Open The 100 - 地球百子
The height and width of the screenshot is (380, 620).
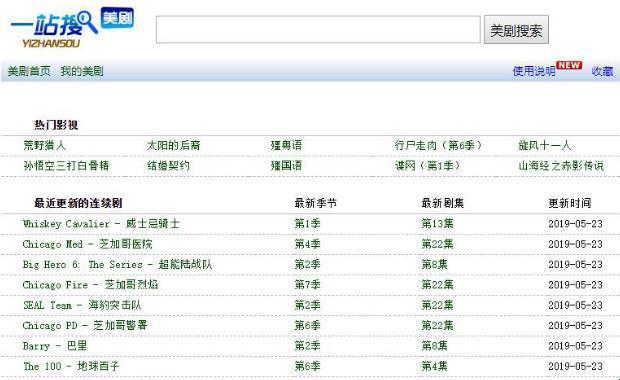[x=71, y=366]
